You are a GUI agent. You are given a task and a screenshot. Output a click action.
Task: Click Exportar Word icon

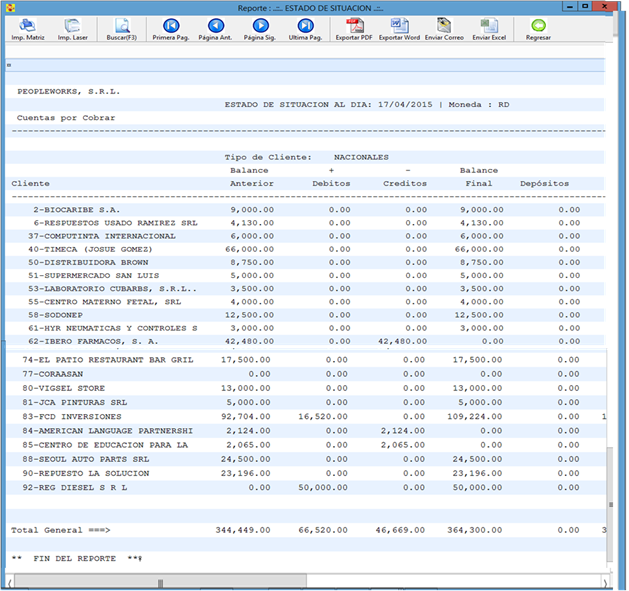(x=398, y=25)
